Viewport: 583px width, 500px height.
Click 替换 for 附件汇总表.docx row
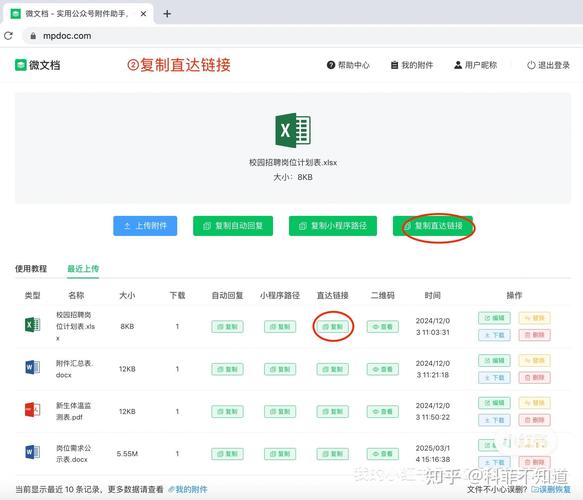pyautogui.click(x=534, y=361)
